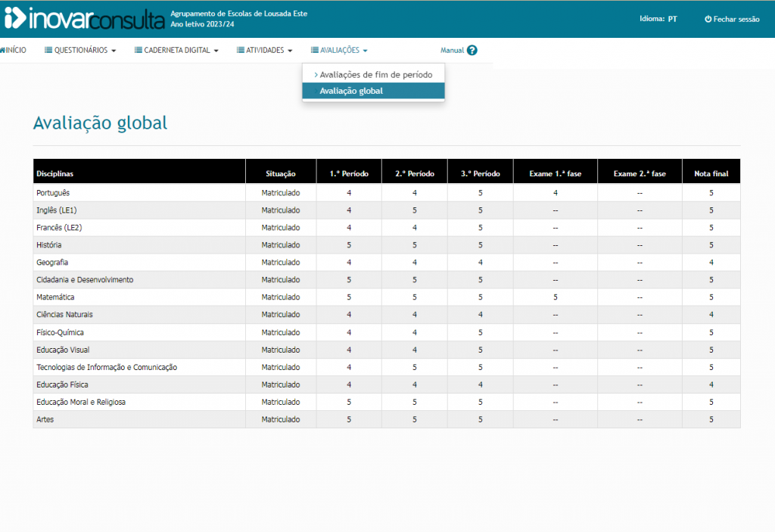
Task: Collapse the Avaliações dropdown menu
Action: pyautogui.click(x=339, y=50)
